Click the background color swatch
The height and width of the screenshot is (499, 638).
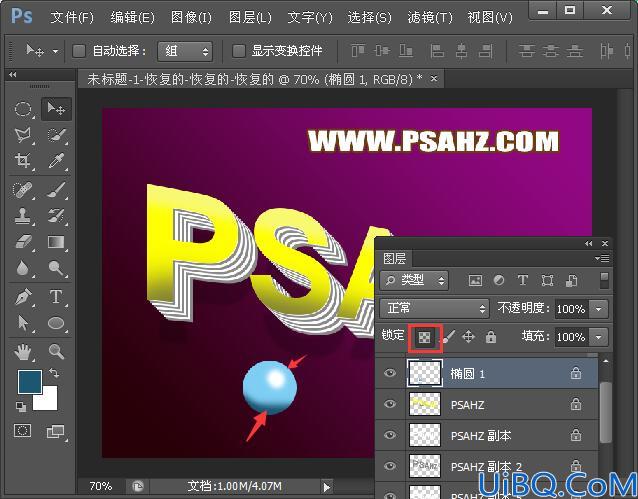pyautogui.click(x=48, y=401)
